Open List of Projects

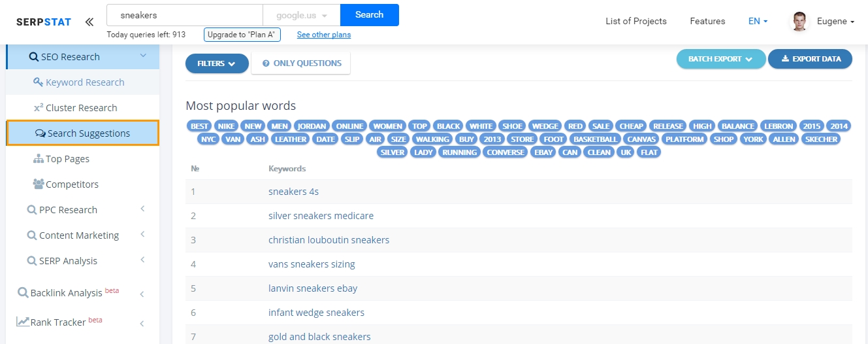pyautogui.click(x=636, y=21)
